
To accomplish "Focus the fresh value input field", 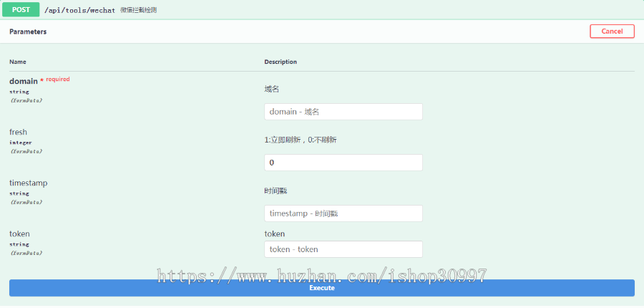I will (343, 163).
